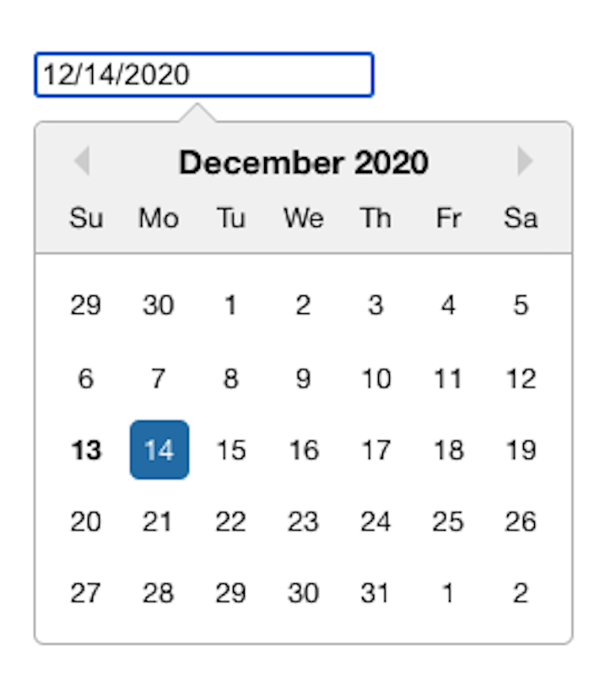Viewport: 616px width, 692px height.
Task: Select December 20 in the calendar
Action: pos(85,522)
